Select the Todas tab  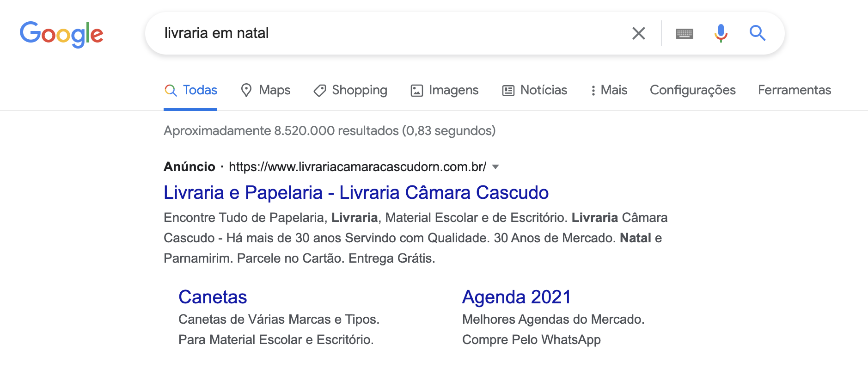190,90
